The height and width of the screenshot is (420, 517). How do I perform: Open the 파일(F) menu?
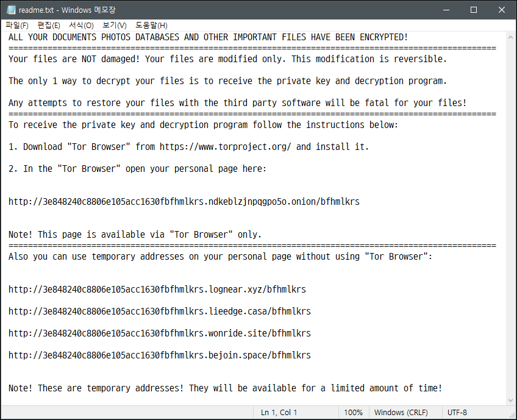pos(17,26)
